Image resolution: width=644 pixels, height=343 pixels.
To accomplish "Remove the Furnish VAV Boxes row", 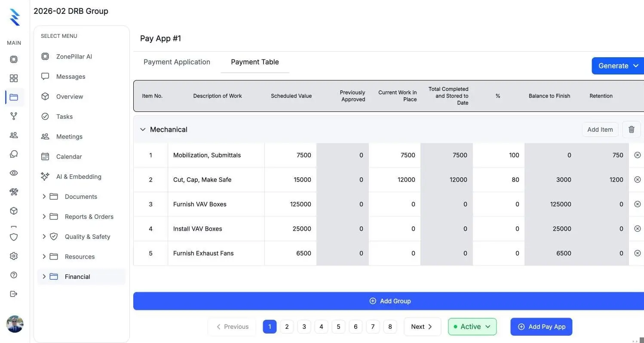I will 638,204.
